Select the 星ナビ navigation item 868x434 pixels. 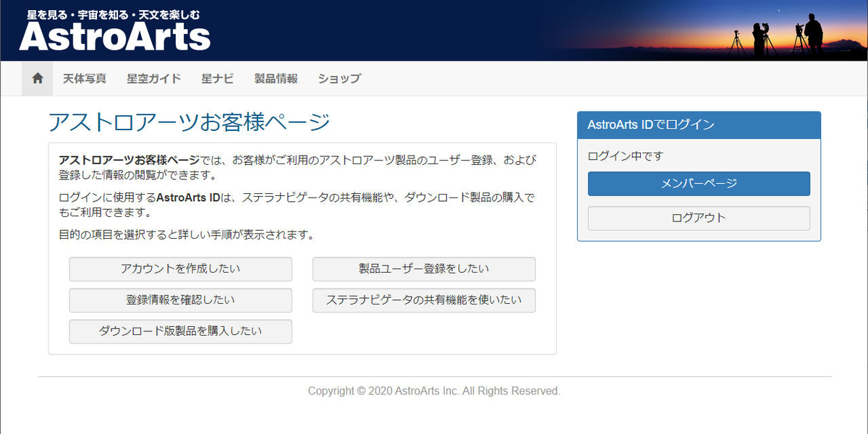pos(218,78)
